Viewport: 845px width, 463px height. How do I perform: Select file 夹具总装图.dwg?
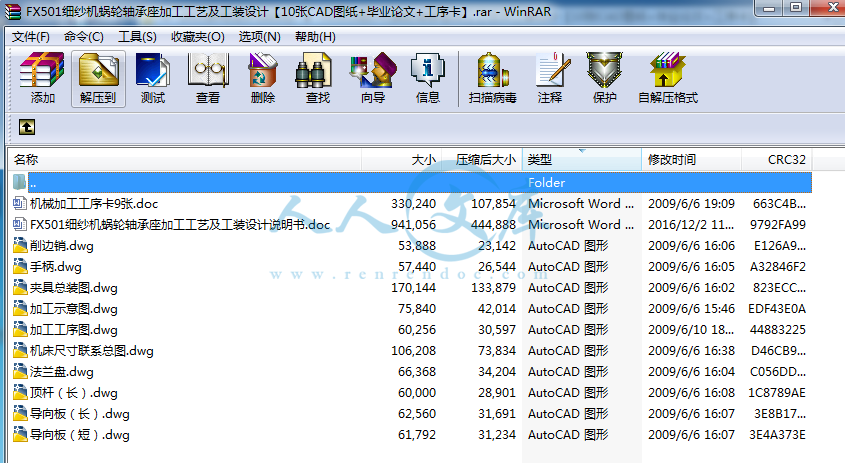pos(73,288)
